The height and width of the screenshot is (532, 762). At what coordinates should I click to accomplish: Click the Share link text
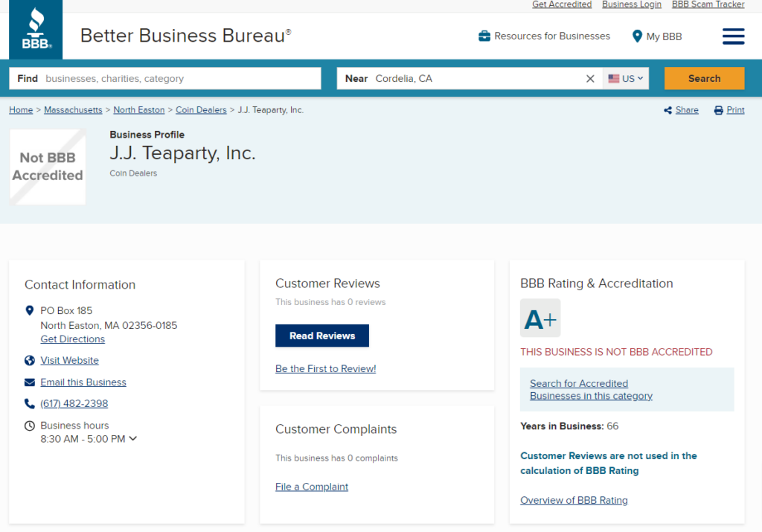tap(687, 110)
